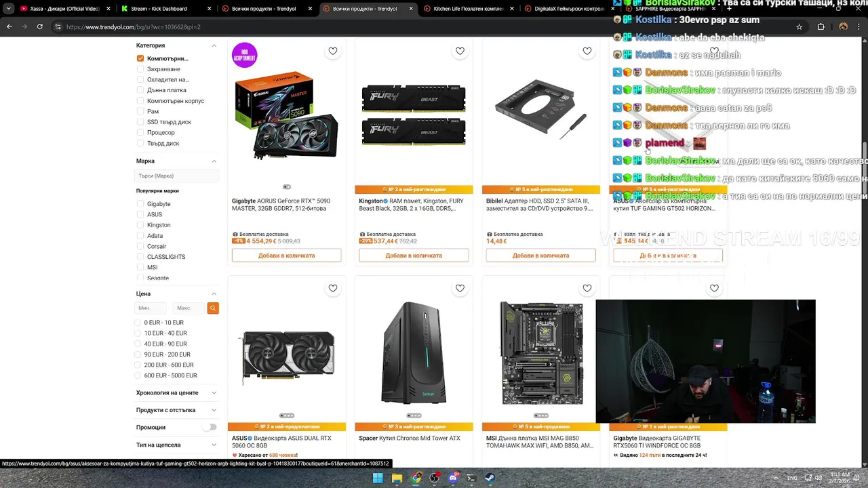This screenshot has height=488, width=868.
Task: Collapse the Марка filter section
Action: (214, 161)
